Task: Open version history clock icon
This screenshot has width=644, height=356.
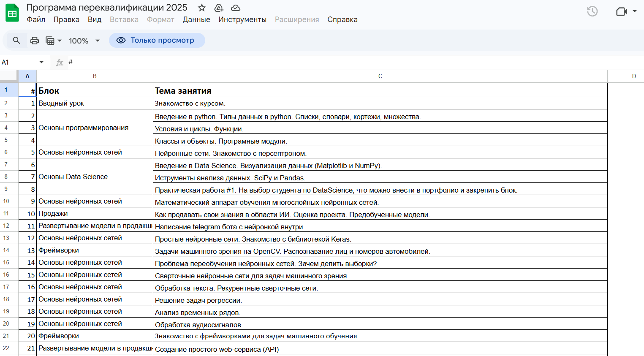Action: click(592, 11)
